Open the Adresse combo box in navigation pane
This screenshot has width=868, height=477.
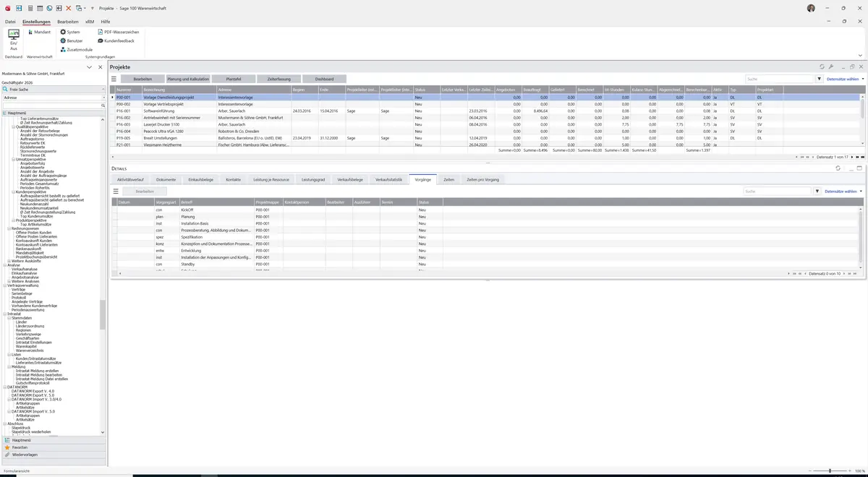(54, 97)
